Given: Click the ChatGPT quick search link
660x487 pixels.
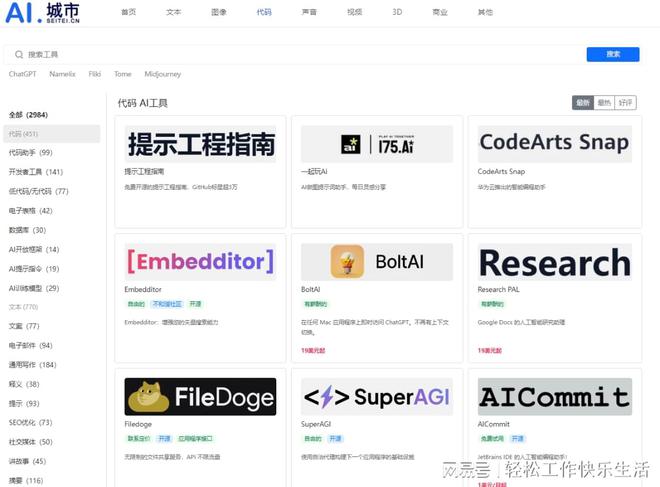Looking at the screenshot, I should [x=22, y=74].
